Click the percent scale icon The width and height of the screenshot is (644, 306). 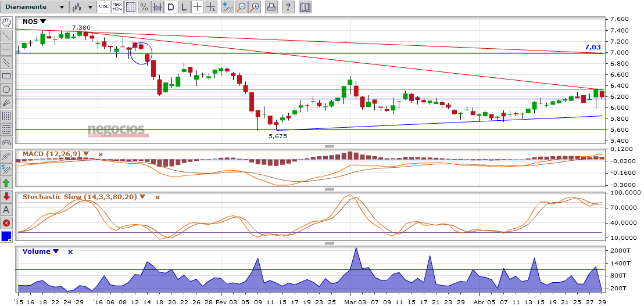144,7
